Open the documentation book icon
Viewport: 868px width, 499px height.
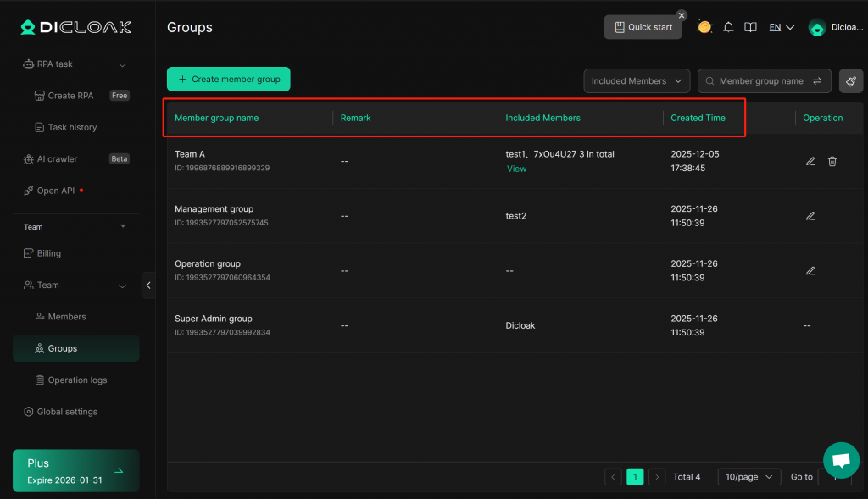[750, 27]
